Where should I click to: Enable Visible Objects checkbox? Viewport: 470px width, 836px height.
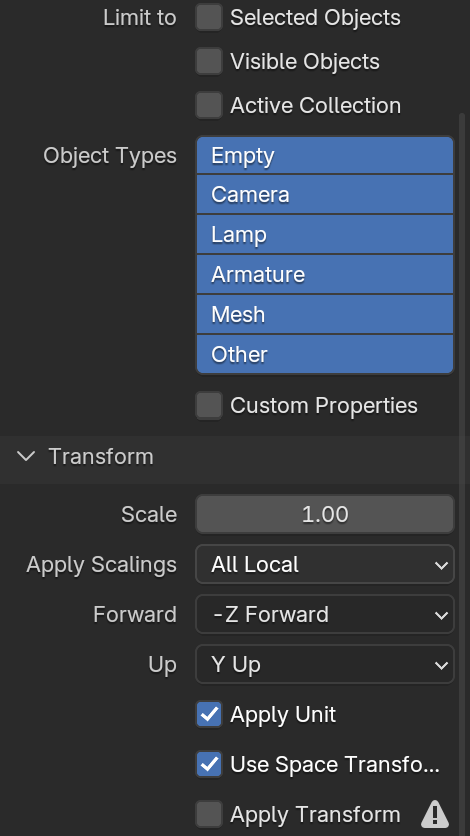209,61
